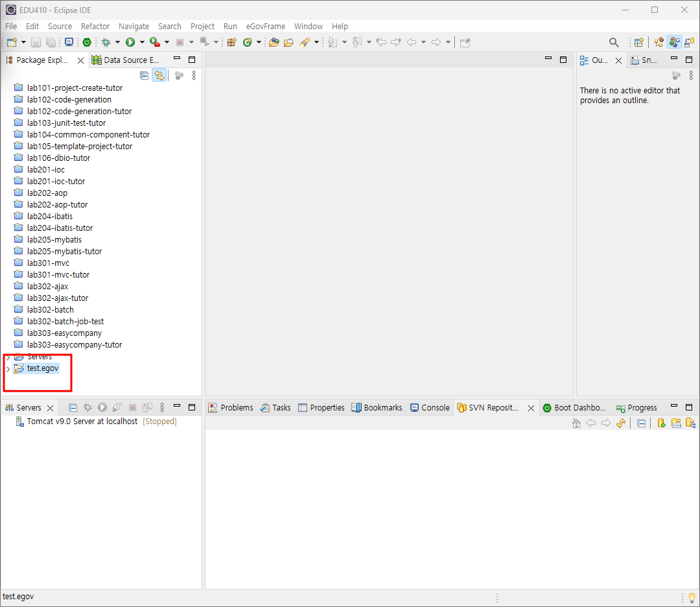Open the Refactor menu
Screen dimensions: 700x607
tap(95, 27)
